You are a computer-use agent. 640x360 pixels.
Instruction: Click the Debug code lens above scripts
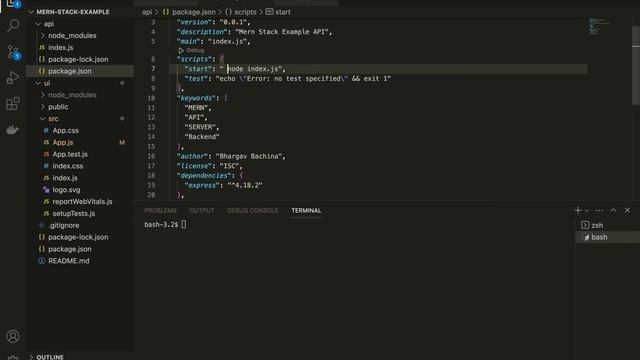191,50
